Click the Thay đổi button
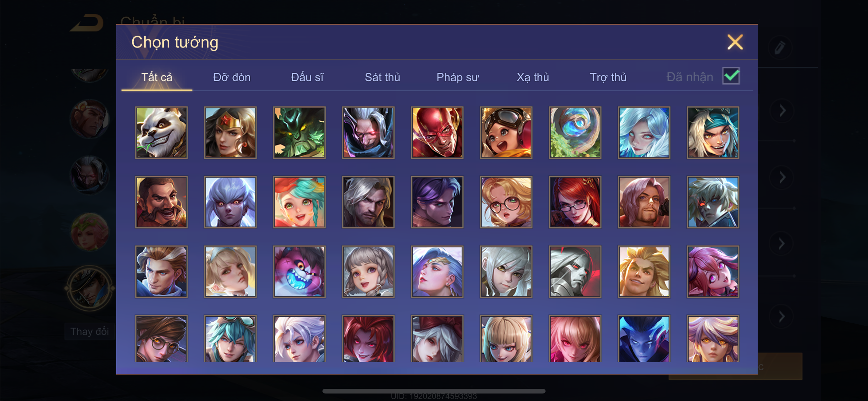This screenshot has height=401, width=868. pyautogui.click(x=90, y=331)
